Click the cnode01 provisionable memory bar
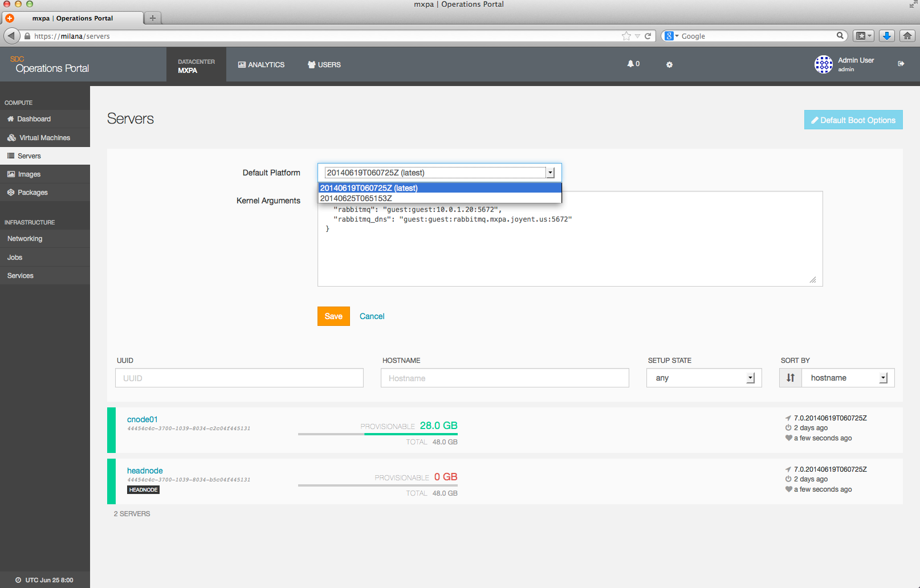The image size is (920, 588). [377, 434]
